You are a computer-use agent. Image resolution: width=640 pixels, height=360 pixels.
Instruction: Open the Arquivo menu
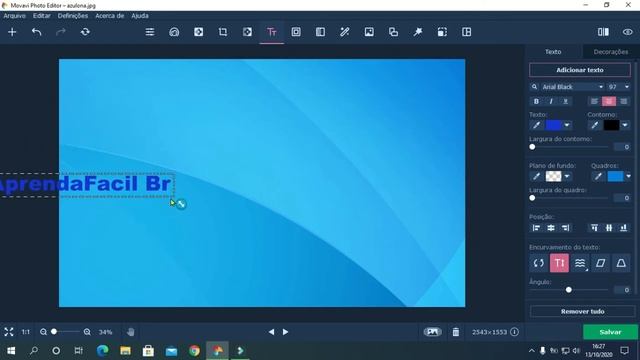click(14, 16)
